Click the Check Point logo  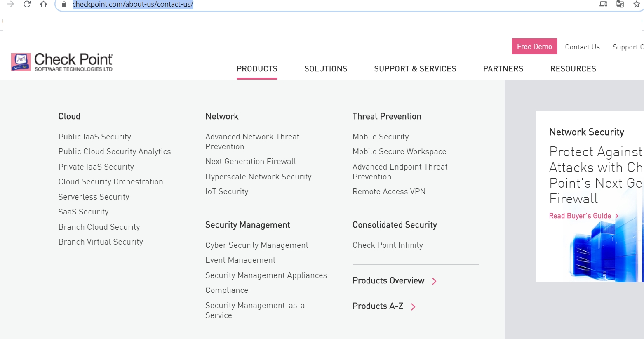point(62,62)
